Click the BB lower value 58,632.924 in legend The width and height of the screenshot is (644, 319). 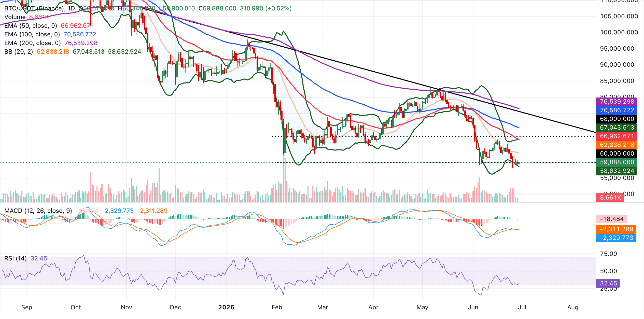pyautogui.click(x=124, y=52)
